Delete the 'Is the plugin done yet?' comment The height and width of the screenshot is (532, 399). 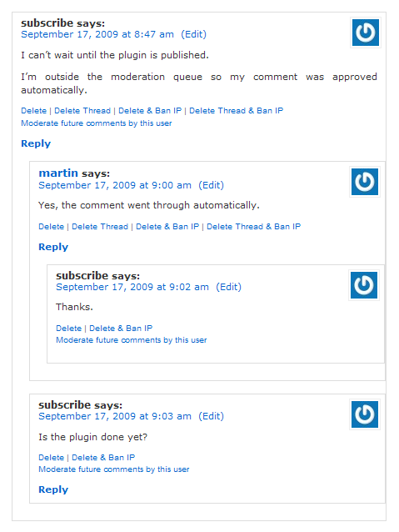[x=51, y=458]
